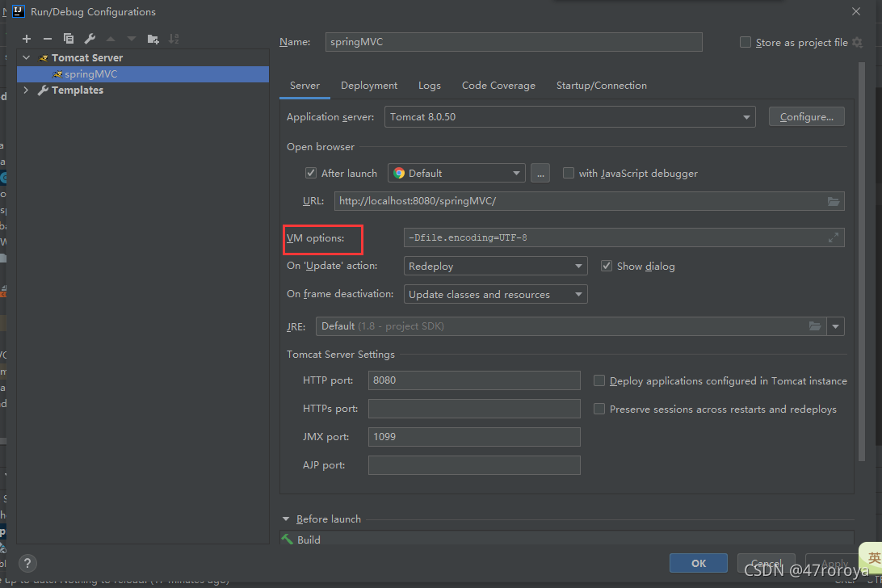The image size is (882, 588).
Task: Switch to the Code Coverage tab
Action: coord(498,86)
